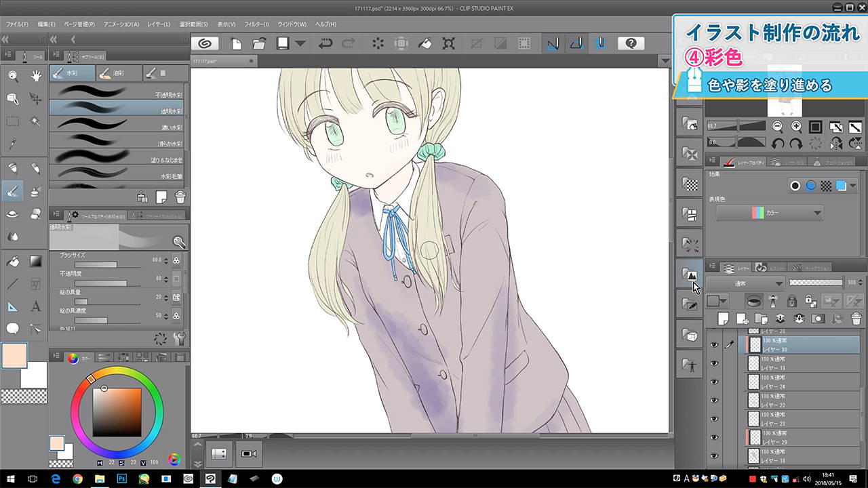Select the Operation object tool
The image size is (868, 488).
13,99
